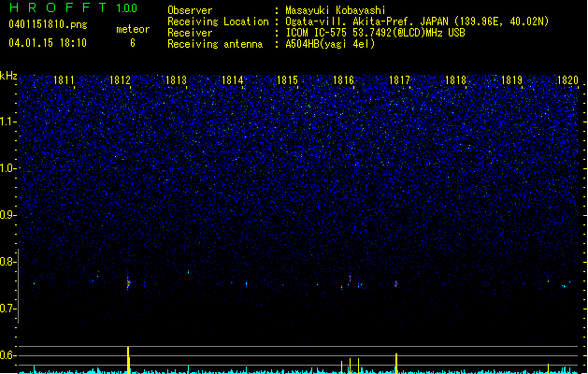The image size is (588, 374).
Task: Click the 1819 time marker
Action: 511,80
